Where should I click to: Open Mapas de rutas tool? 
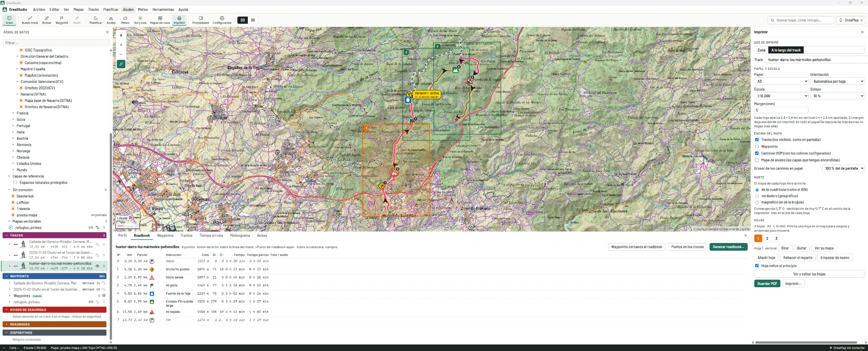[x=160, y=20]
